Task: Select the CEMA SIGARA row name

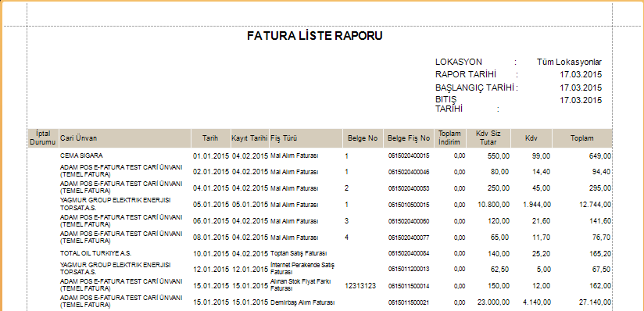Action: tap(81, 155)
